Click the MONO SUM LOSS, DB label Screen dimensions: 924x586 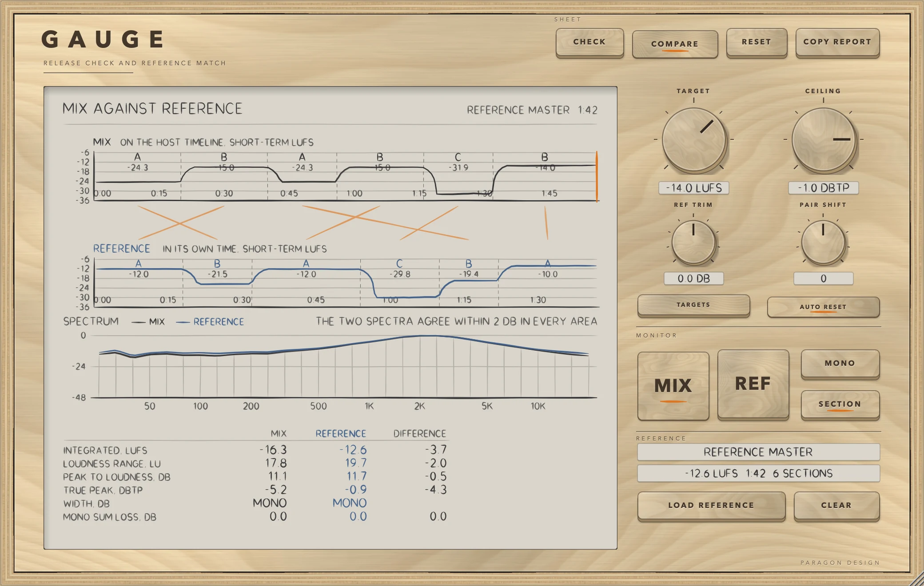110,517
